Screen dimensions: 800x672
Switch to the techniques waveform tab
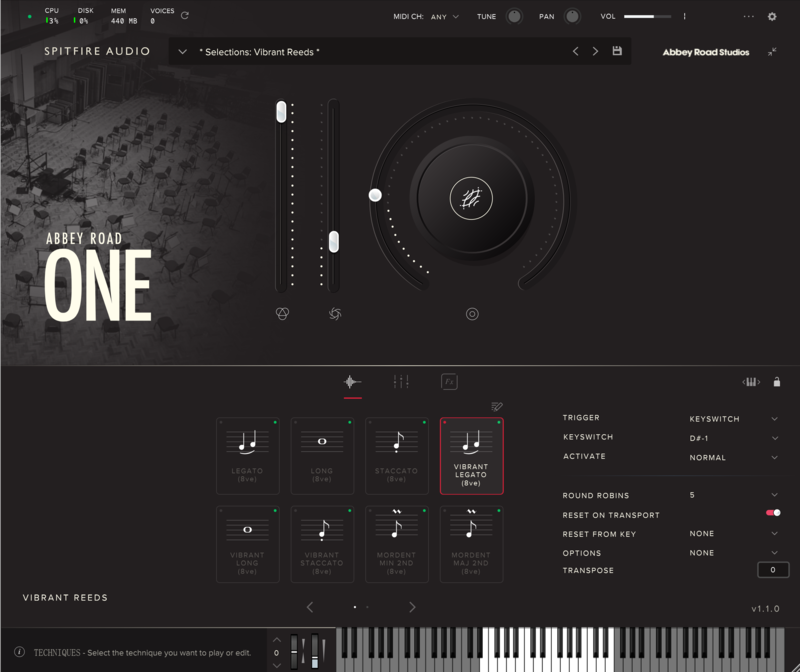click(x=352, y=382)
